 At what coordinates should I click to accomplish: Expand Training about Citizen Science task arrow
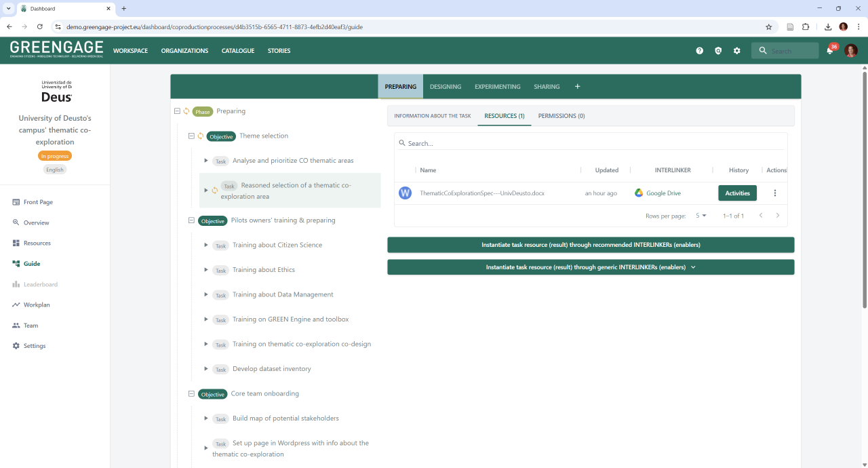point(206,246)
